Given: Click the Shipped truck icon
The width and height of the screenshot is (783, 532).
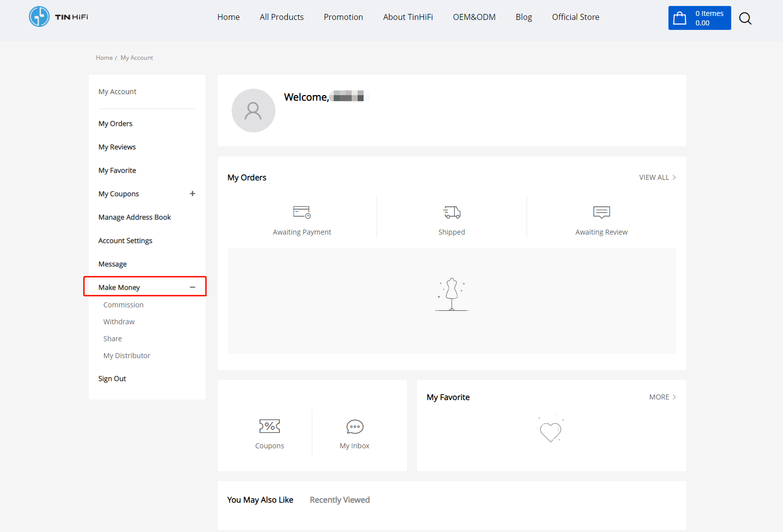Looking at the screenshot, I should click(452, 212).
